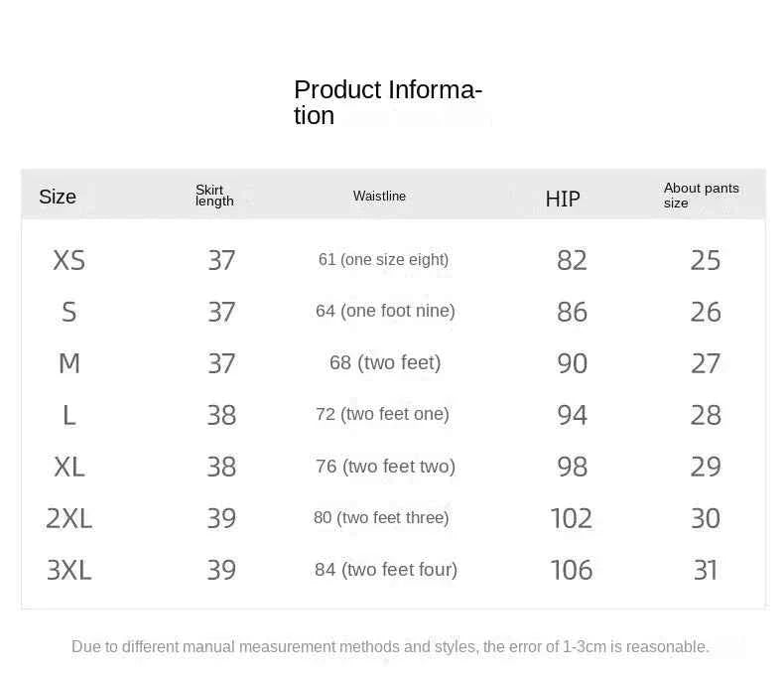This screenshot has height=679, width=784.
Task: Select waistline value 68 (two feet)
Action: (385, 362)
